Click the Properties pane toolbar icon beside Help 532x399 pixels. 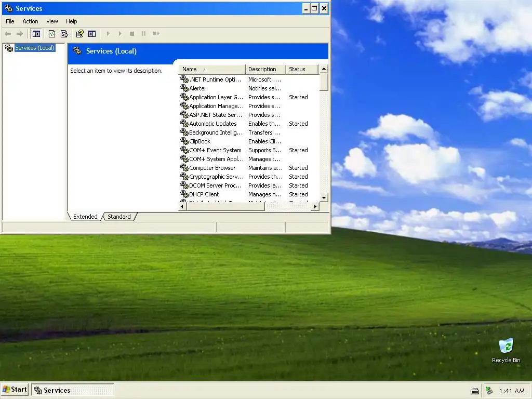click(x=92, y=34)
